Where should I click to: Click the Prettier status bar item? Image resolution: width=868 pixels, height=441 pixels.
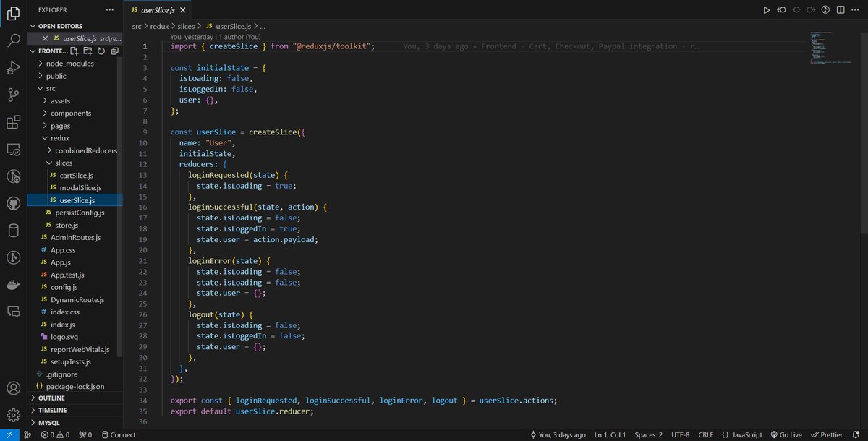tap(827, 434)
